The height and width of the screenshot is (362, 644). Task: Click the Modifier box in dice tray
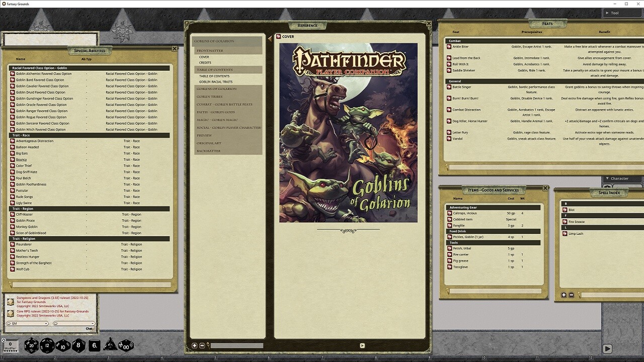click(x=11, y=346)
